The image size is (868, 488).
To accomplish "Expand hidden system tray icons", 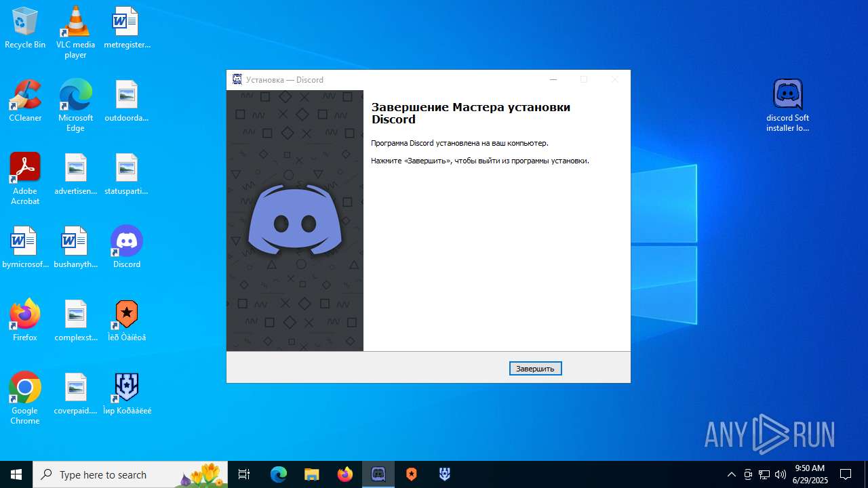I will click(731, 474).
